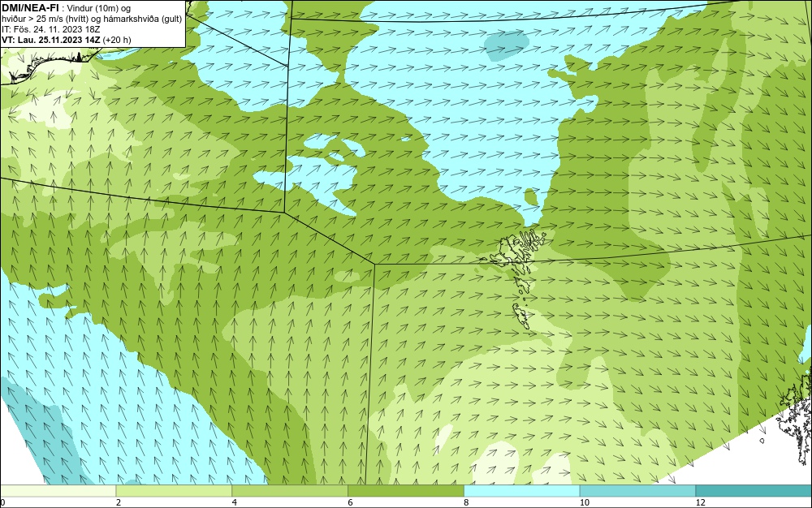Click the 4–6 m/s green legend swatch
Screen dimensions: 812x508
pos(290,491)
